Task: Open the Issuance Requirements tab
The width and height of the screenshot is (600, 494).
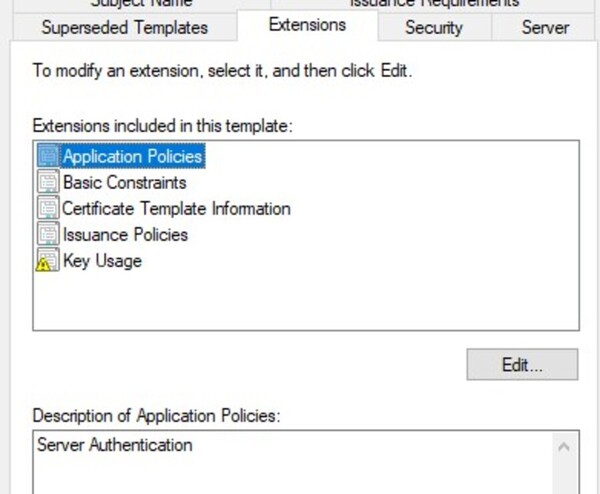Action: pos(433,4)
